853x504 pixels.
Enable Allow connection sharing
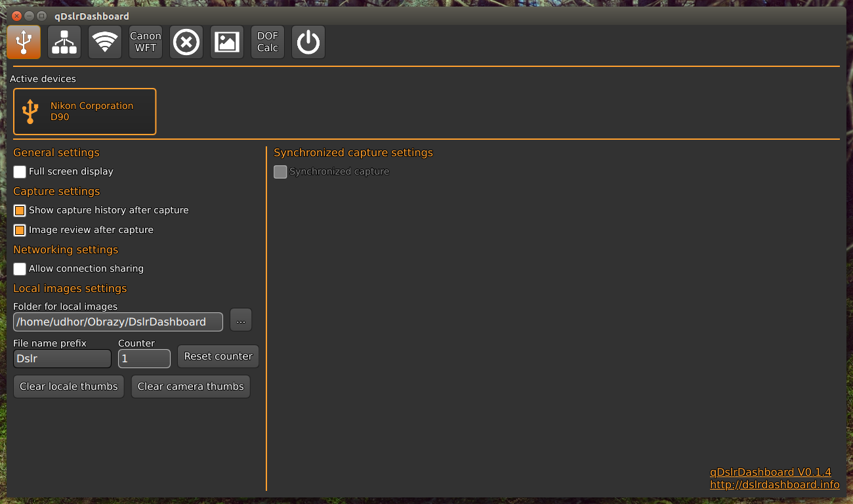20,269
